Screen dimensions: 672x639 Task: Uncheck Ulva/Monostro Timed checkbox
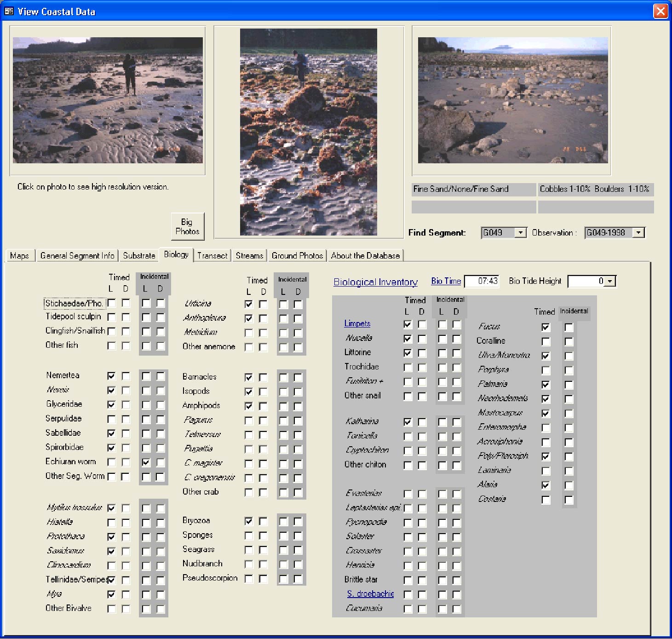[x=546, y=356]
